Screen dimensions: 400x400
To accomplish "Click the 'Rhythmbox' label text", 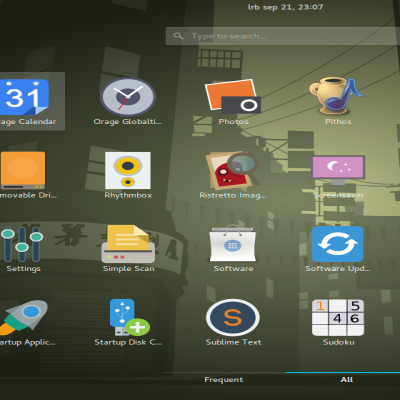I will [128, 195].
